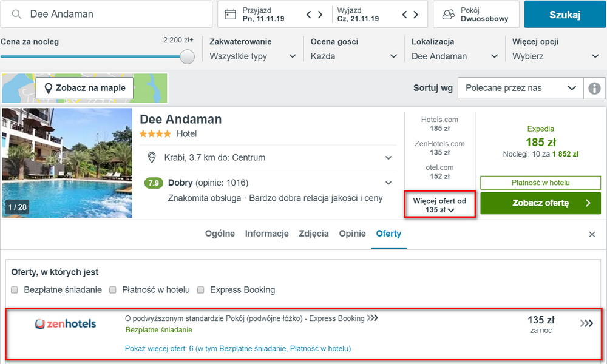
Task: Switch to the Opinie tab
Action: [352, 234]
